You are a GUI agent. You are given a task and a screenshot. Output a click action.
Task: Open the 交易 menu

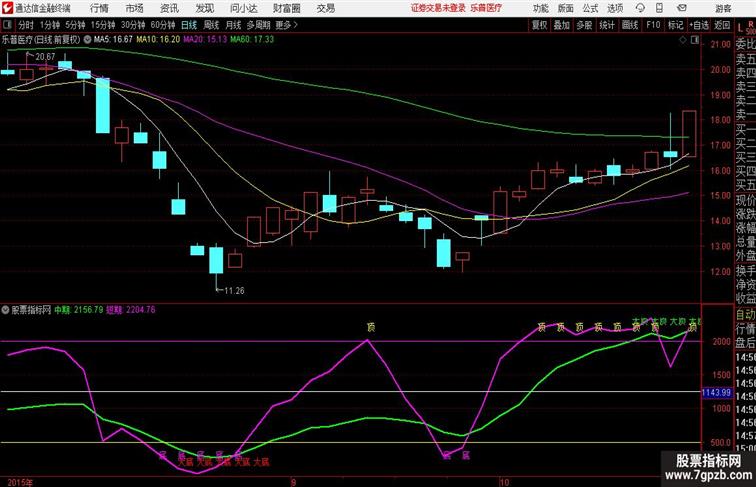coord(325,8)
